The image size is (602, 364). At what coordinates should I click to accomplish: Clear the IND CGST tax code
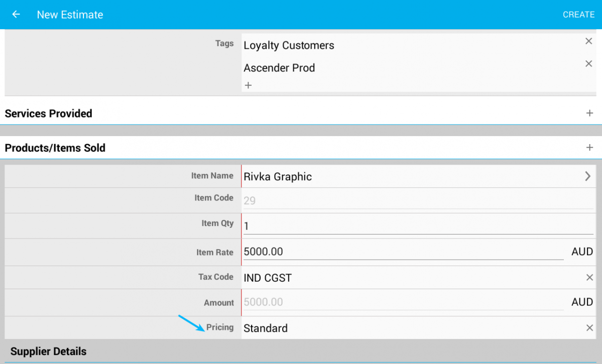(589, 278)
